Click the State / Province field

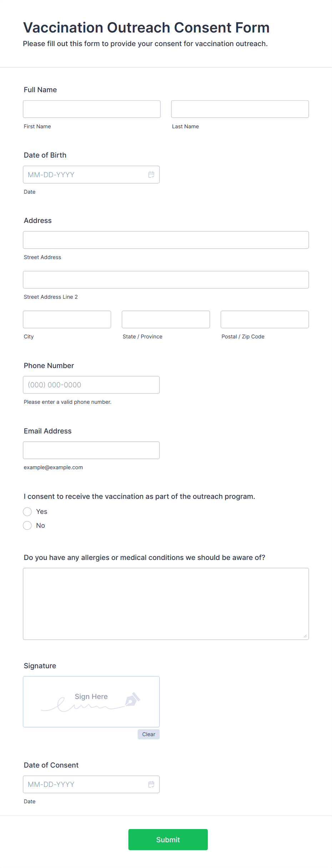pyautogui.click(x=166, y=319)
